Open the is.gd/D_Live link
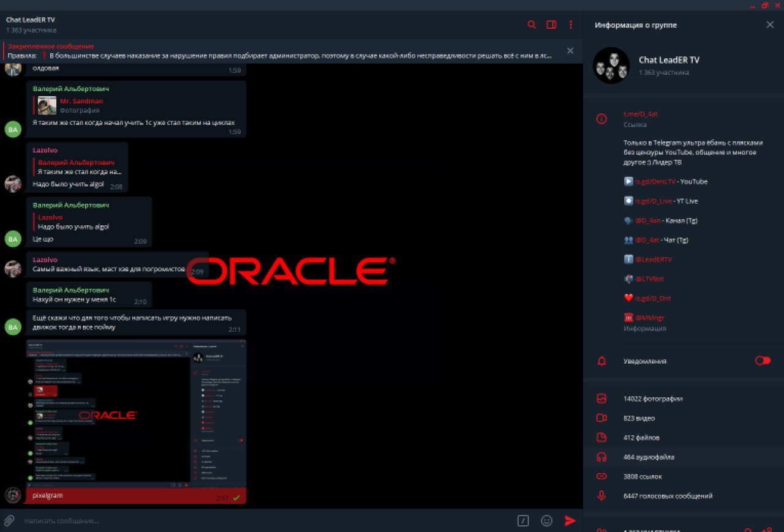This screenshot has height=532, width=784. [653, 201]
